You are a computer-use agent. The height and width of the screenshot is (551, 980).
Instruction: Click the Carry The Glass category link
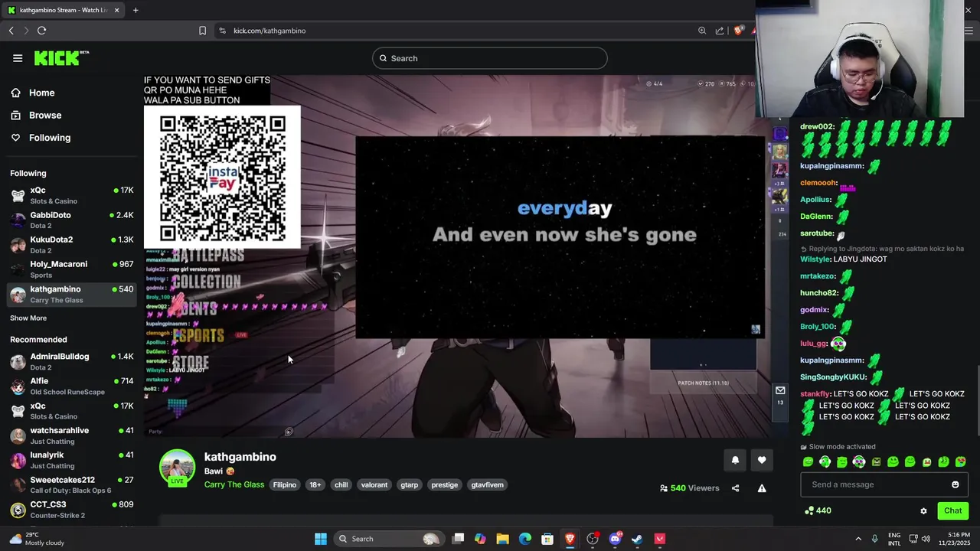pos(234,484)
